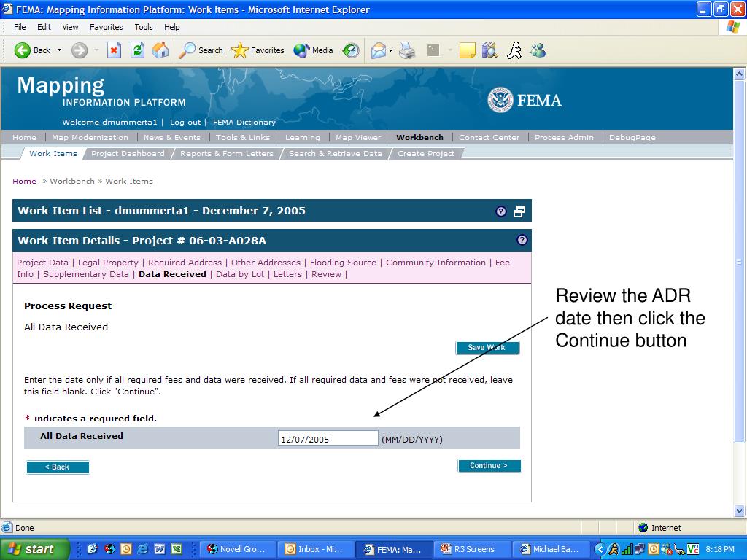Open the DebugPage nav tab
The image size is (747, 560).
click(x=632, y=137)
